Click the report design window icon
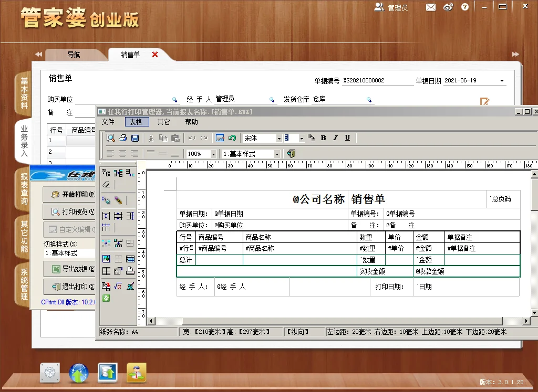The image size is (538, 392). pos(220,137)
